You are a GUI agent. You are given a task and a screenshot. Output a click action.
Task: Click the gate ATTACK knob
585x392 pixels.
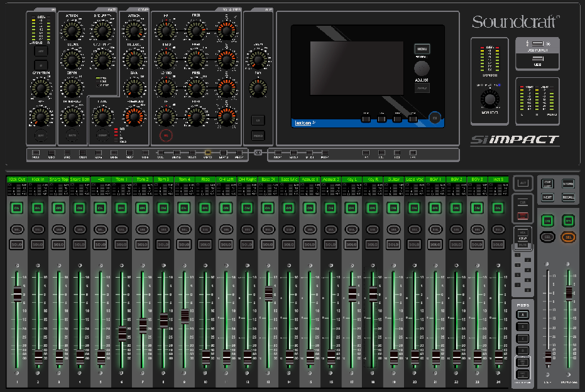[x=72, y=31]
